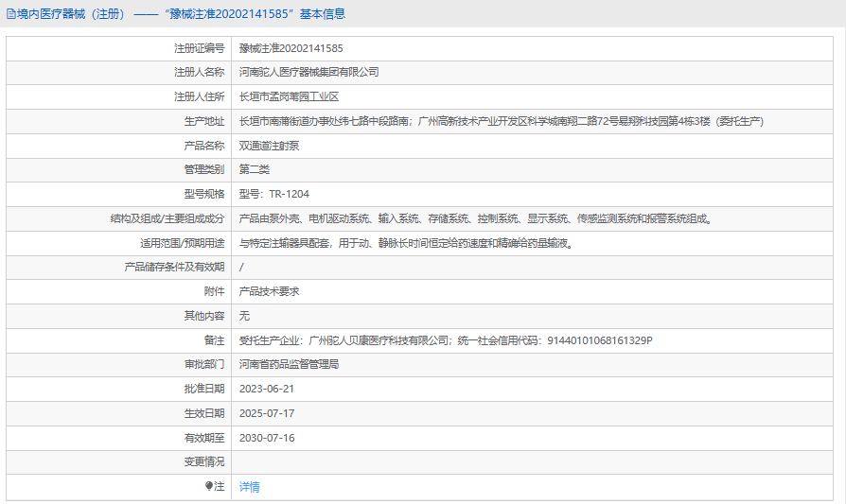Select the management class value 第二类
846x504 pixels.
(255, 170)
